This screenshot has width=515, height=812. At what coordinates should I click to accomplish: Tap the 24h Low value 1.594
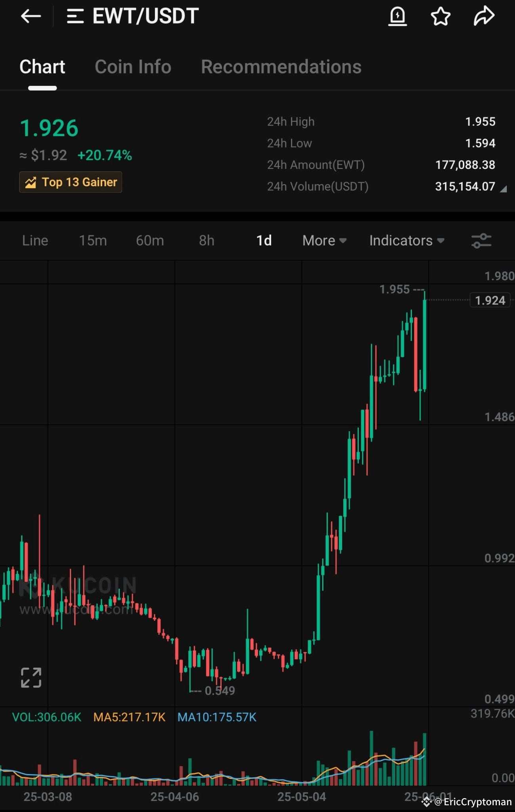pos(480,143)
